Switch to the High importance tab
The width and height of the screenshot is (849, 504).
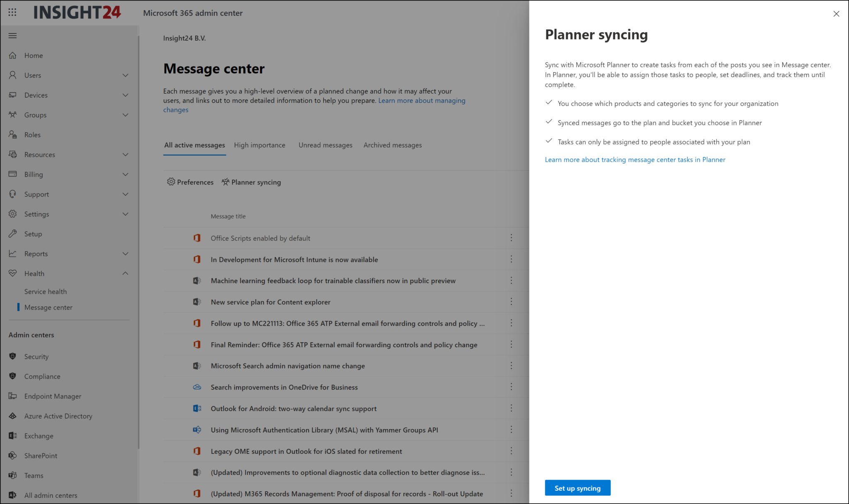click(260, 145)
